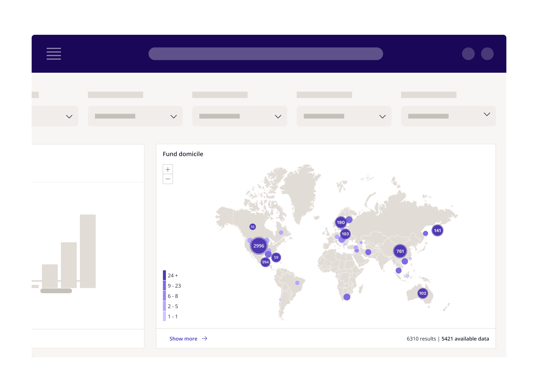538x392 pixels.
Task: Click the arrow next to Show more
Action: pyautogui.click(x=205, y=339)
